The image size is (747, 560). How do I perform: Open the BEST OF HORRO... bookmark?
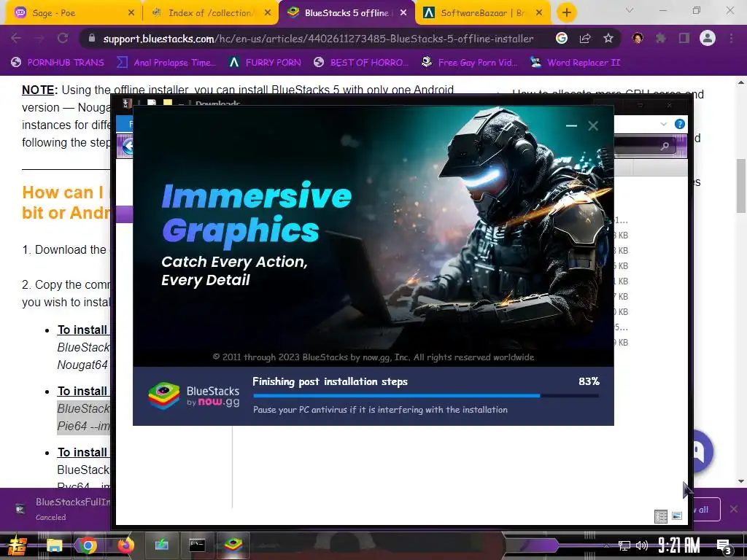361,63
